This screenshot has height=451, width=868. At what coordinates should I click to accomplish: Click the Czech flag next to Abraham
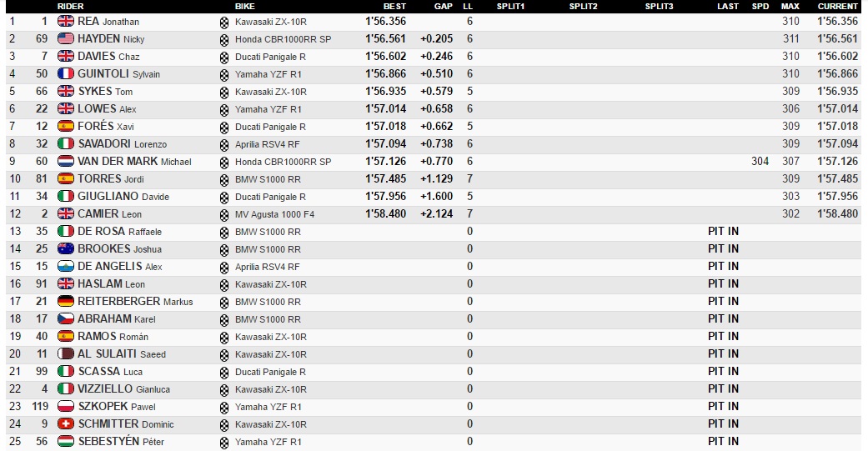[x=65, y=318]
